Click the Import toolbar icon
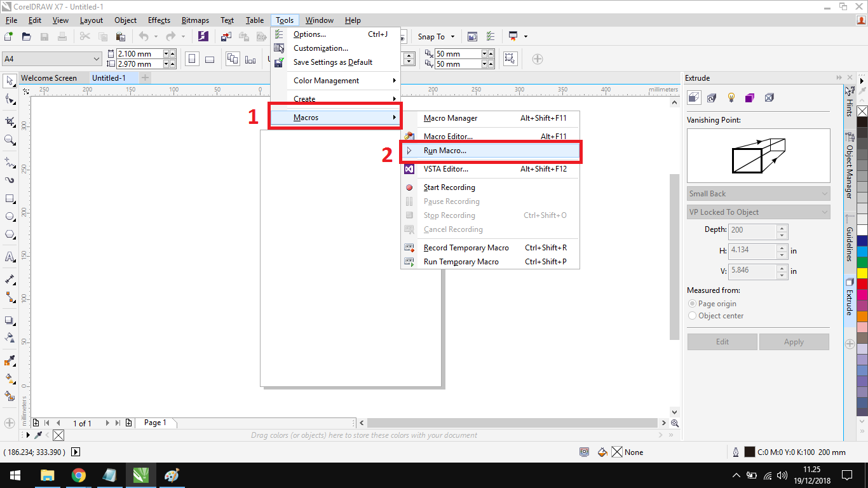This screenshot has width=868, height=488. coord(227,36)
